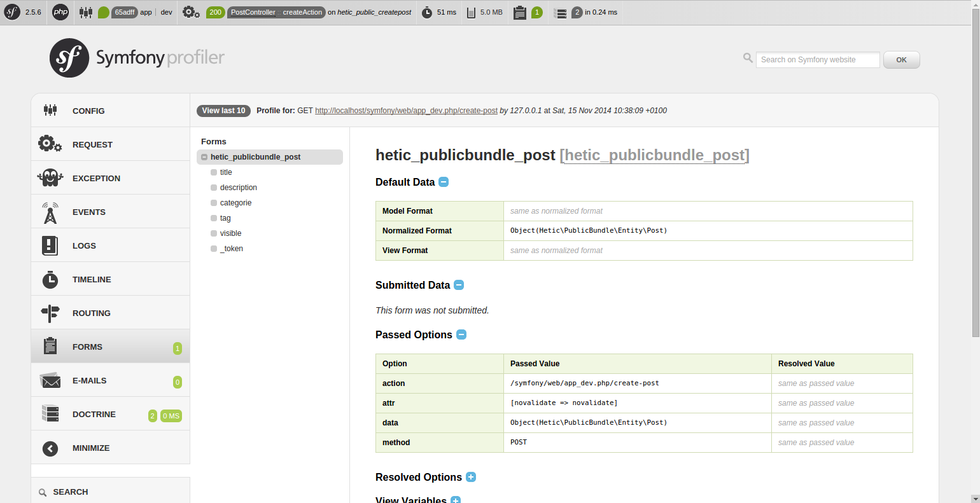Click the Request gears icon in the sidebar
Image resolution: width=980 pixels, height=503 pixels.
(50, 144)
